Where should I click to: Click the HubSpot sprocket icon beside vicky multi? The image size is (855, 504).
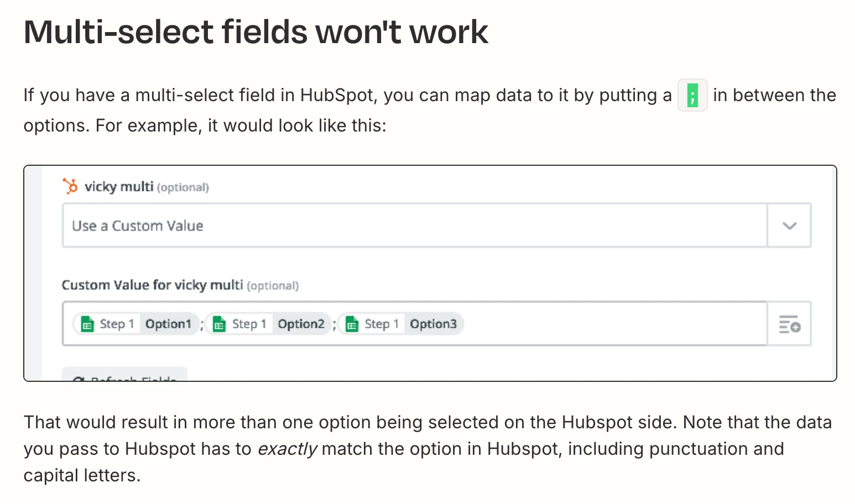tap(70, 186)
